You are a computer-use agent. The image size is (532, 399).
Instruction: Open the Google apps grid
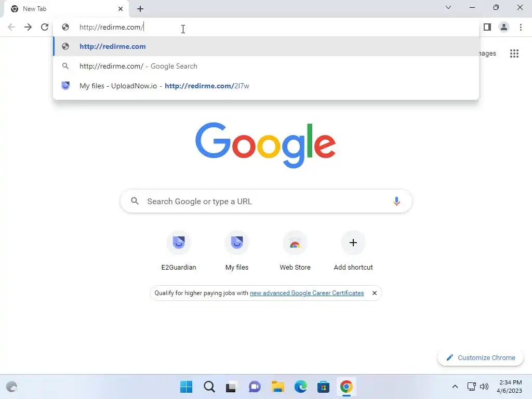(514, 54)
